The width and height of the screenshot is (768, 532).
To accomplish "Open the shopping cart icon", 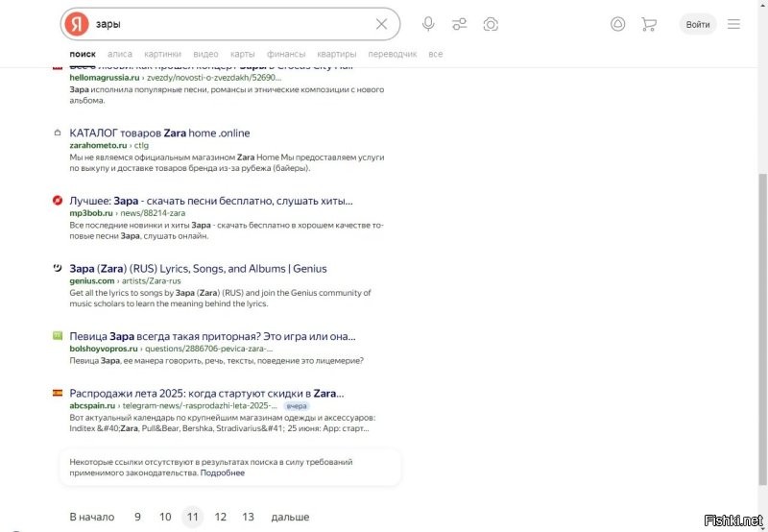I will click(649, 24).
